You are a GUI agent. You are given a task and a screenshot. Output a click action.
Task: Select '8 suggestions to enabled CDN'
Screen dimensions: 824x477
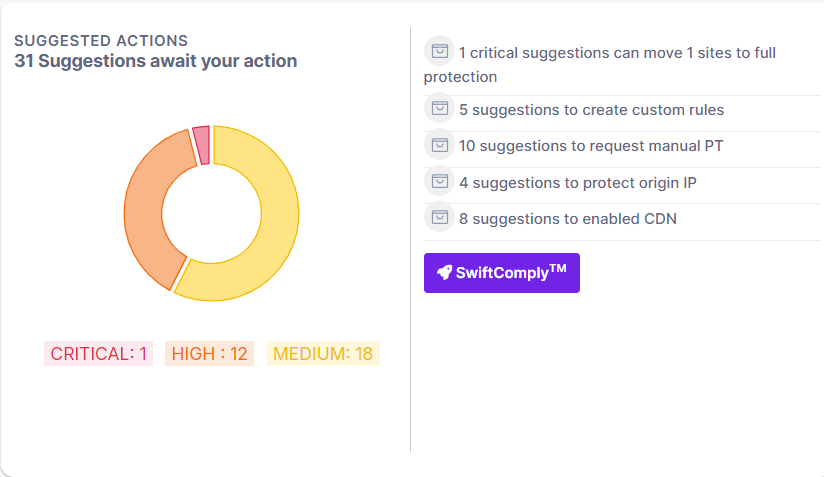pos(568,218)
